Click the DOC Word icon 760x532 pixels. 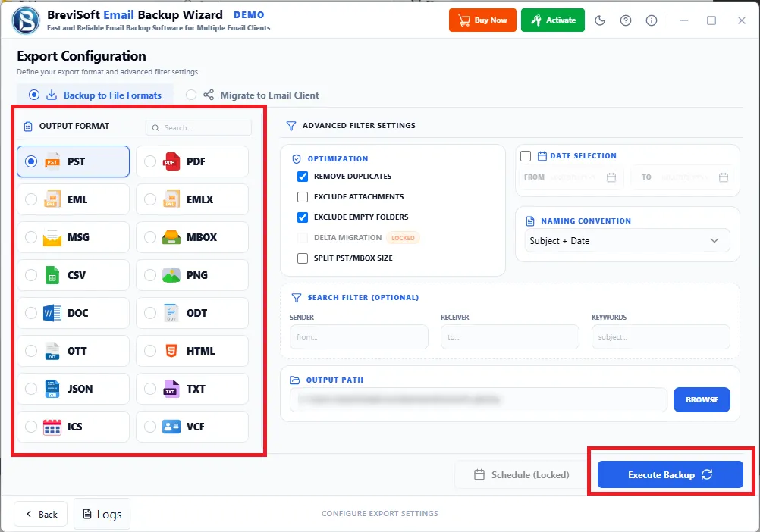point(52,313)
